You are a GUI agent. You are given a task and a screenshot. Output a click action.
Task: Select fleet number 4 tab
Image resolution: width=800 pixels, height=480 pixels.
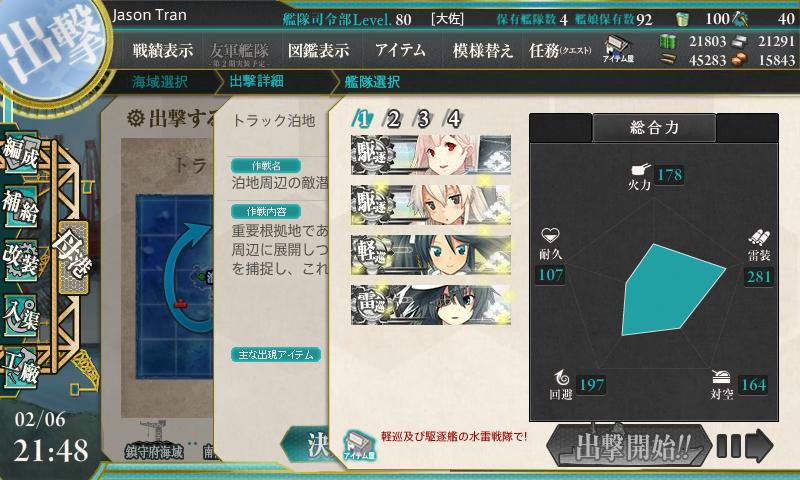click(454, 118)
